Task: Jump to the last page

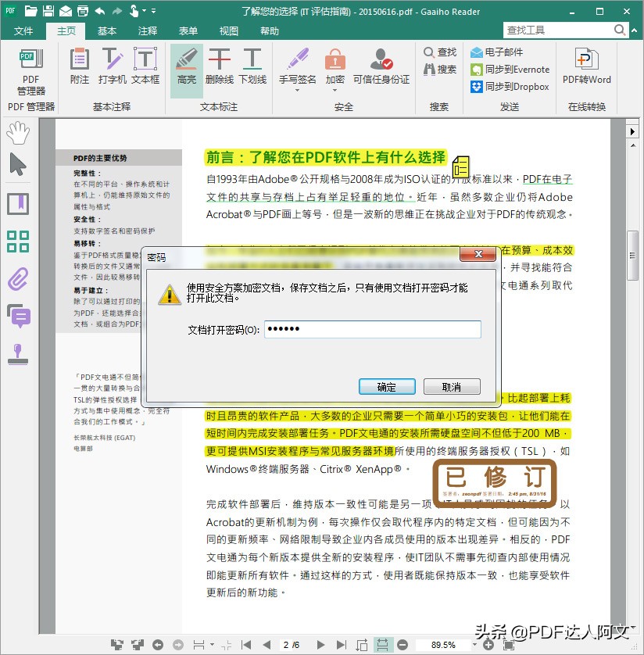Action: [x=342, y=645]
